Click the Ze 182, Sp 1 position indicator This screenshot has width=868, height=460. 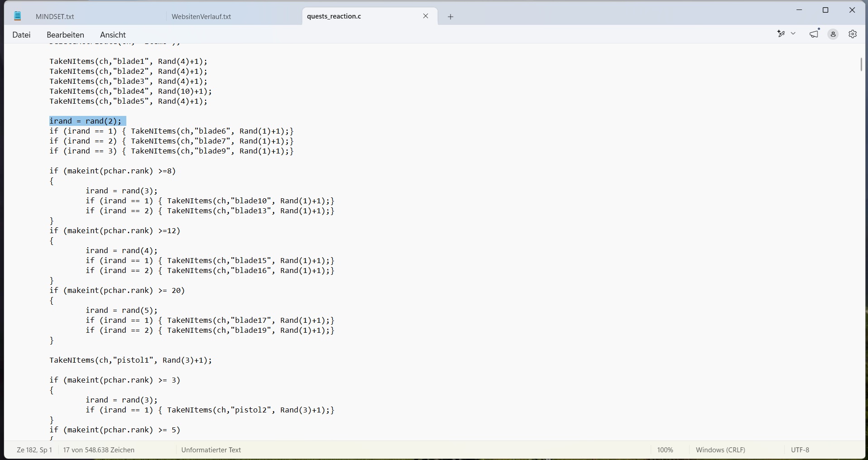point(34,450)
